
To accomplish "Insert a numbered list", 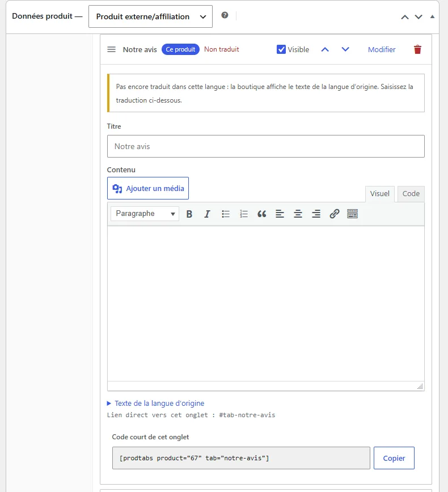I will click(244, 214).
